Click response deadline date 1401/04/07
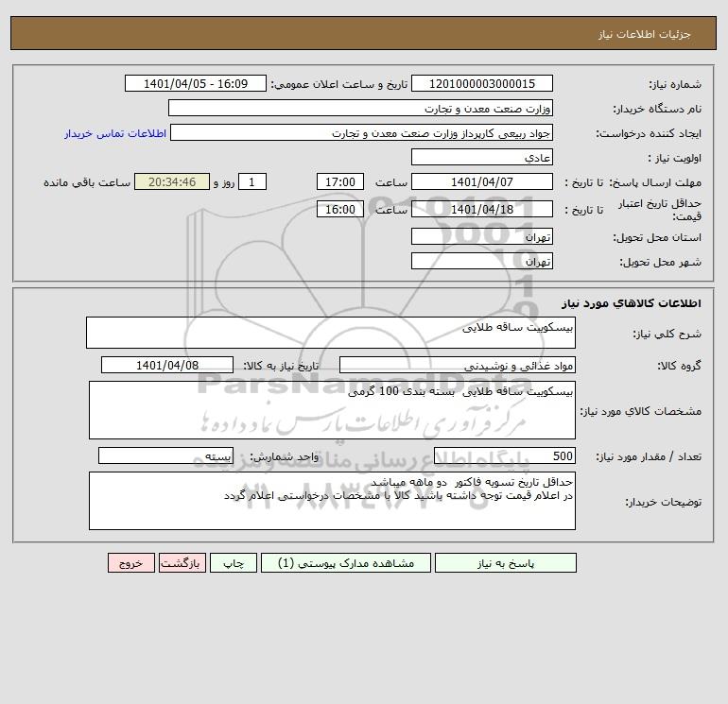Image resolution: width=728 pixels, height=704 pixels. tap(482, 182)
